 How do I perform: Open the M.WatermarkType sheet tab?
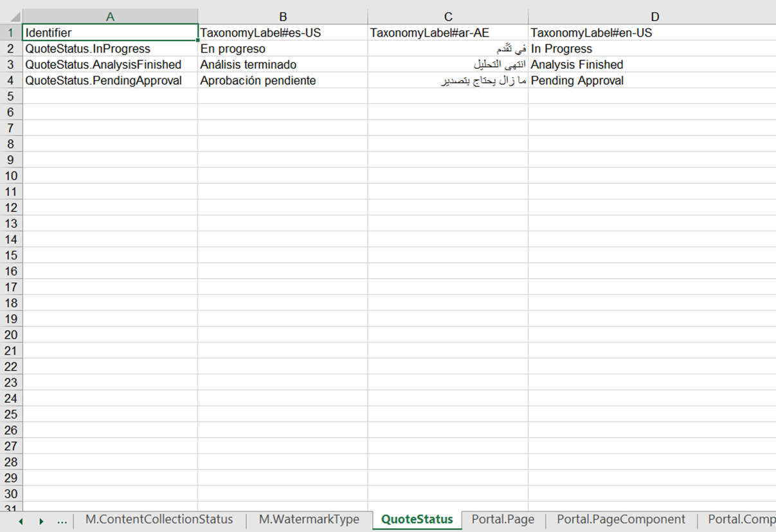pyautogui.click(x=309, y=519)
